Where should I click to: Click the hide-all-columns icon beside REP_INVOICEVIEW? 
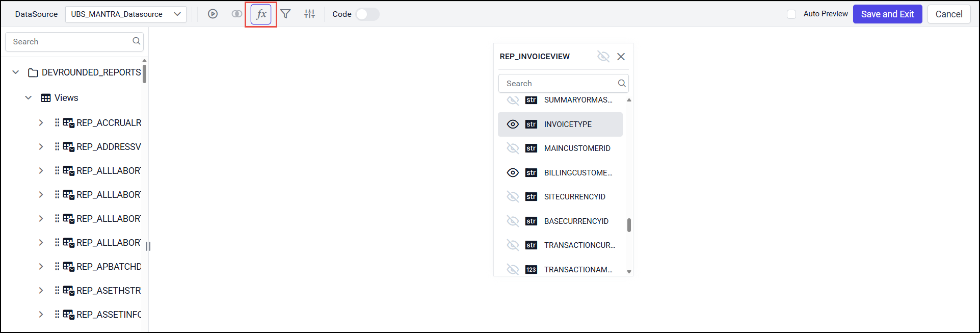click(x=603, y=57)
